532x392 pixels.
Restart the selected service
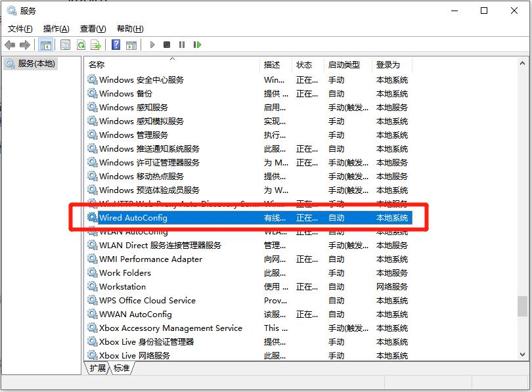pyautogui.click(x=198, y=45)
